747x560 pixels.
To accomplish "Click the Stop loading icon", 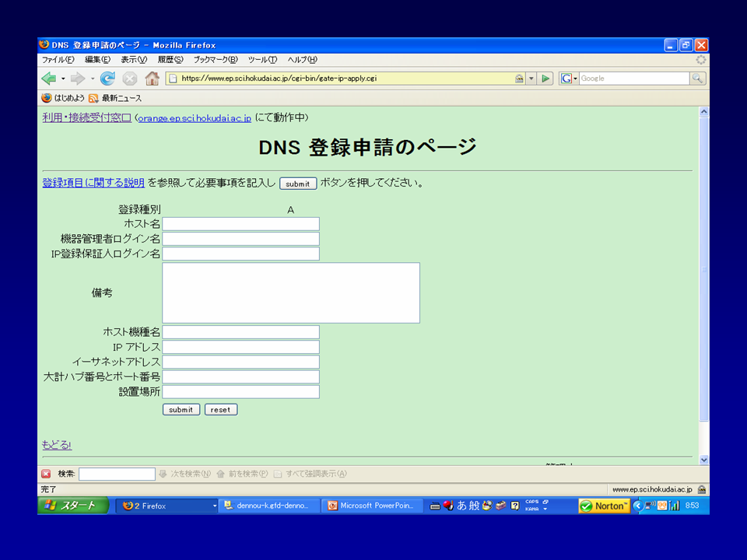I will [130, 79].
